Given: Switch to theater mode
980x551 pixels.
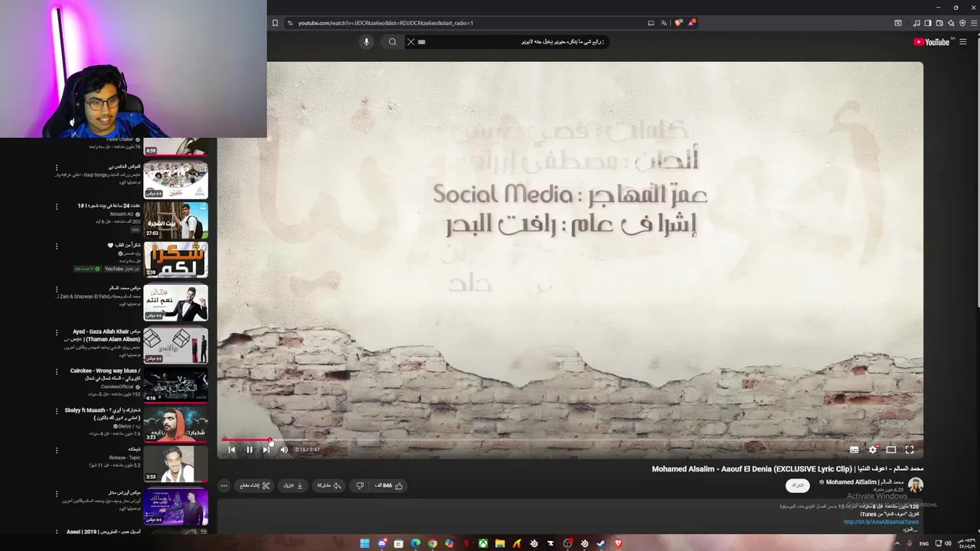Looking at the screenshot, I should 891,450.
